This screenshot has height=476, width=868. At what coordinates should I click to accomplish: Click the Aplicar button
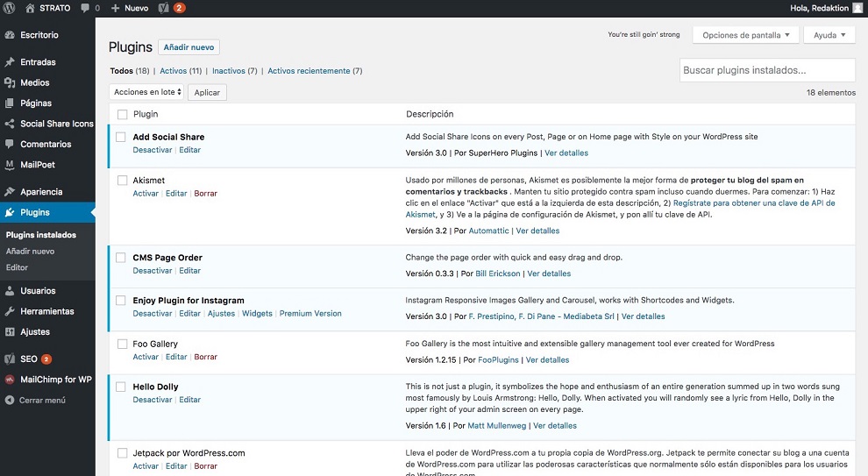tap(207, 92)
